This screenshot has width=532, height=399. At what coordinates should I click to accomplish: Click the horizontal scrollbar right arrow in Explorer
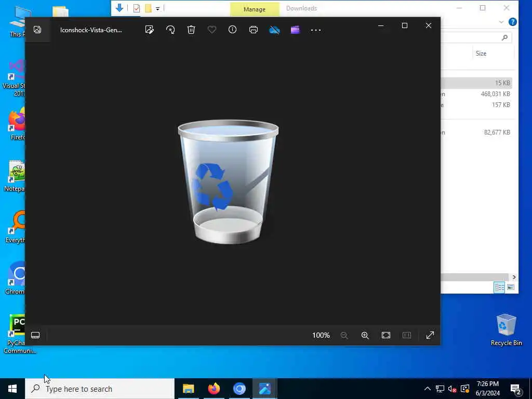pos(514,277)
